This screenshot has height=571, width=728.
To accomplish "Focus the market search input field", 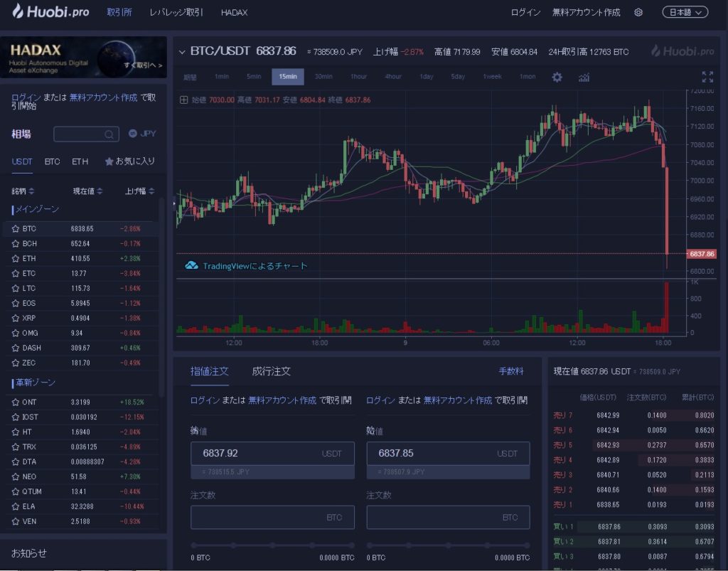I will pyautogui.click(x=86, y=134).
